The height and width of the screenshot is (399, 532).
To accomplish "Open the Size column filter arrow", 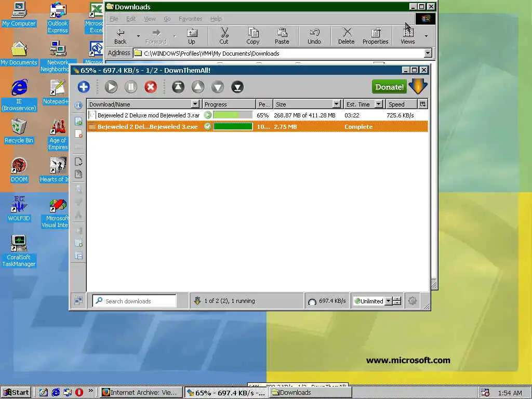I will point(336,104).
